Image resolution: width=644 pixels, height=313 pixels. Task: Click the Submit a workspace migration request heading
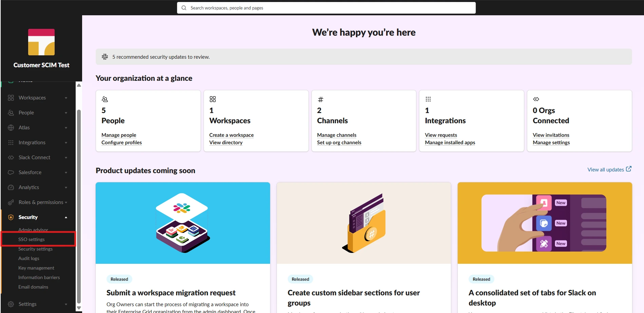pos(171,293)
